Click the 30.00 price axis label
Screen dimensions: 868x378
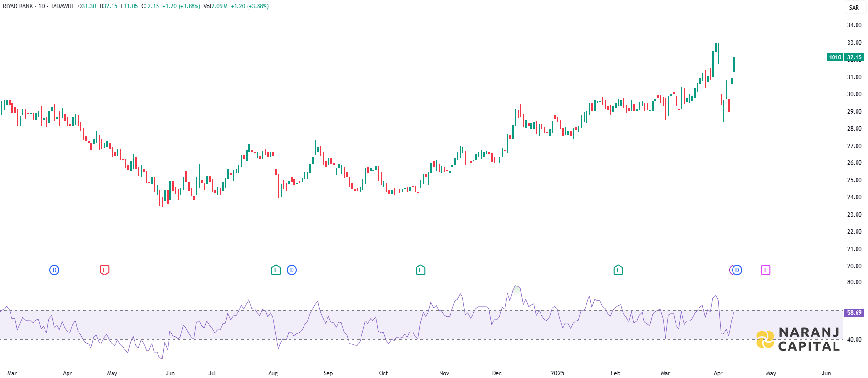pyautogui.click(x=854, y=94)
